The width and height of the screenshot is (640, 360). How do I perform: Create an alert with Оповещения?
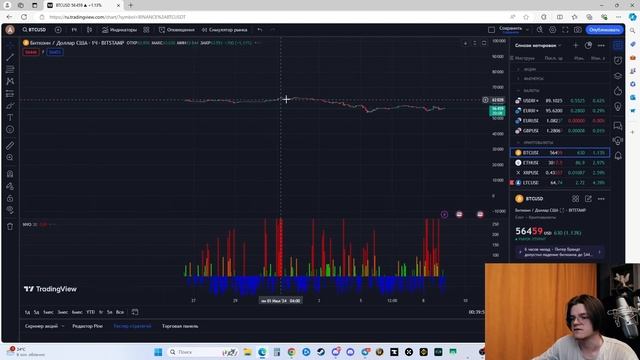(177, 30)
